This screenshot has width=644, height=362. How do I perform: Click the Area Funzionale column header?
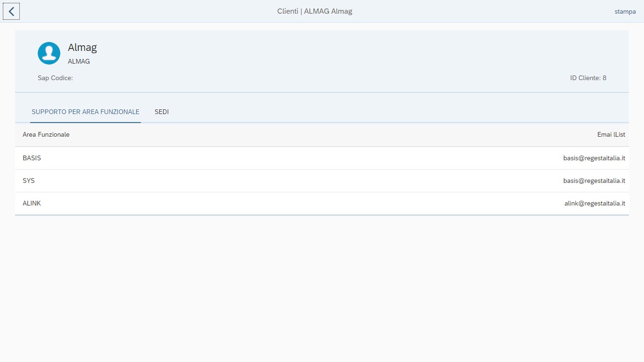point(46,134)
